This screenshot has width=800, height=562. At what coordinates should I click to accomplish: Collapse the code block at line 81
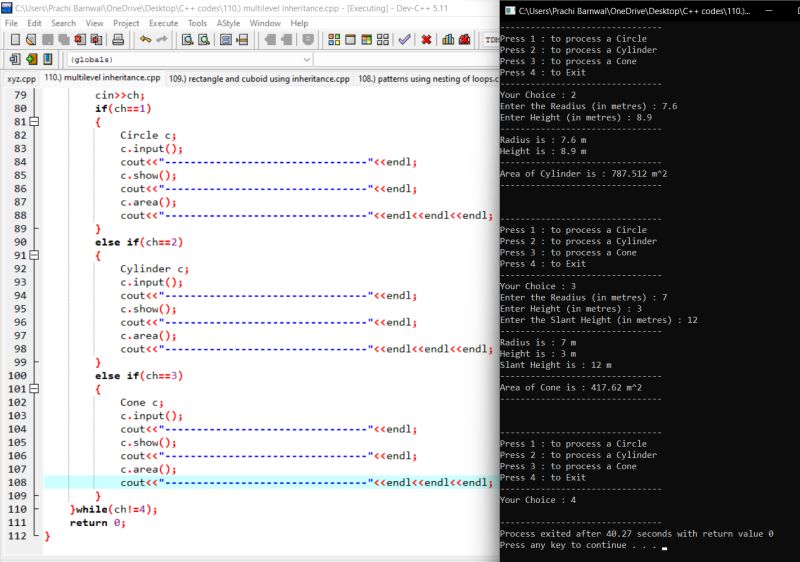(x=34, y=121)
